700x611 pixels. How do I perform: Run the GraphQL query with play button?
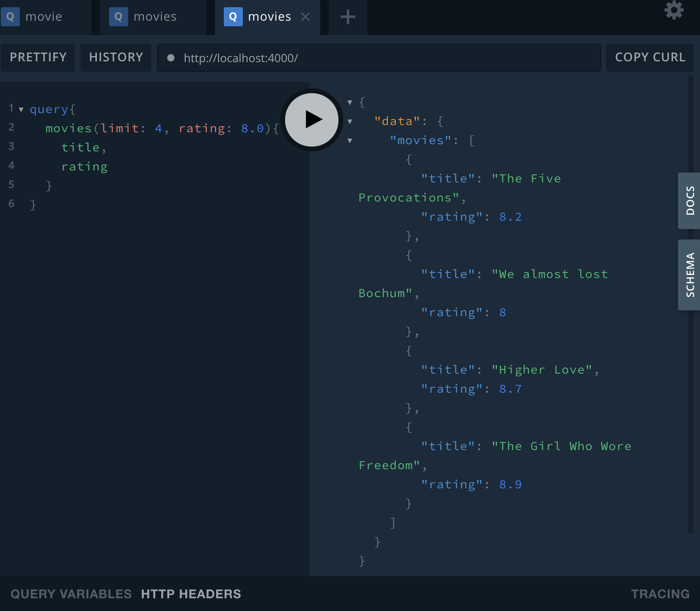coord(312,119)
